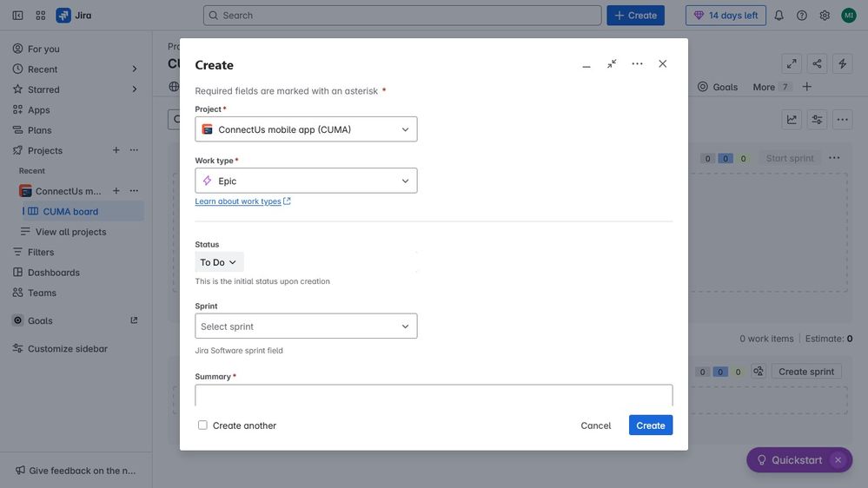Image resolution: width=868 pixels, height=488 pixels.
Task: Click into the Summary text field
Action: 434,395
